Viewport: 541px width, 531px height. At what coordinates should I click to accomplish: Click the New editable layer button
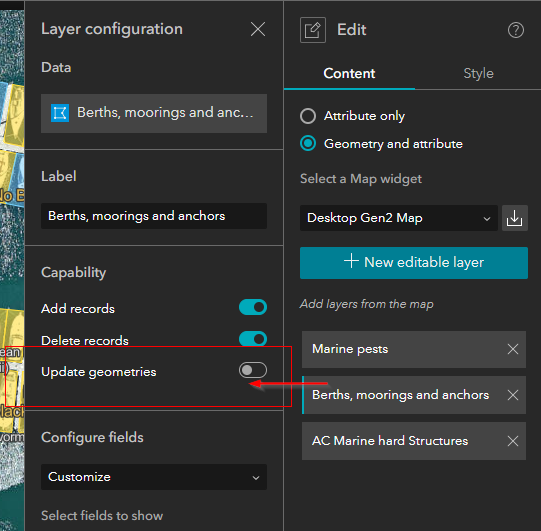click(x=414, y=263)
